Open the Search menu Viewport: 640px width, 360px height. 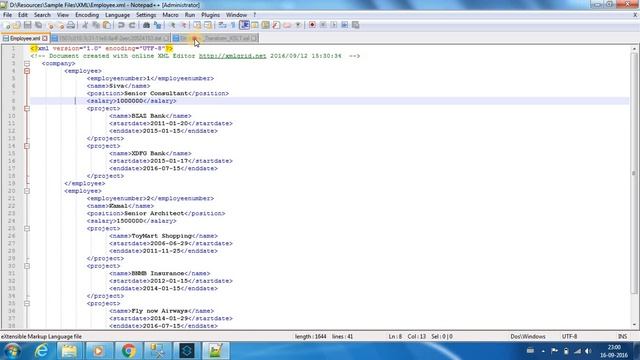pyautogui.click(x=42, y=15)
